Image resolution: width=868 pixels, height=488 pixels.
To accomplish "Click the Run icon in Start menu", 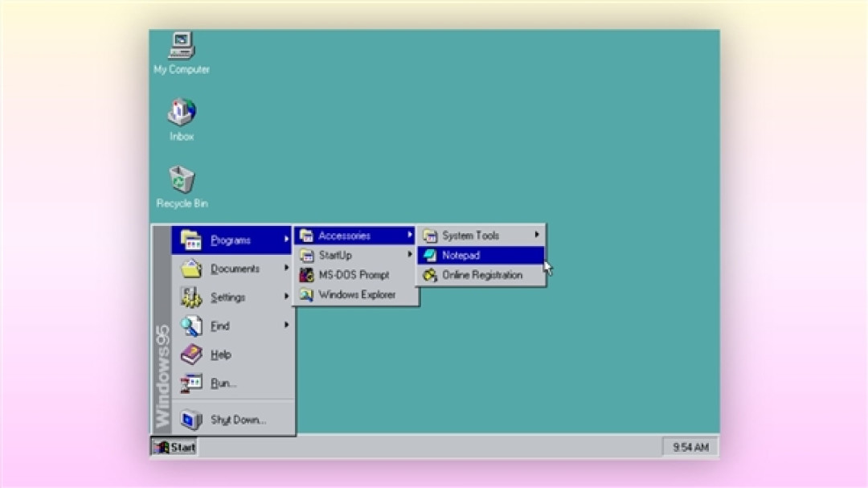I will 191,383.
